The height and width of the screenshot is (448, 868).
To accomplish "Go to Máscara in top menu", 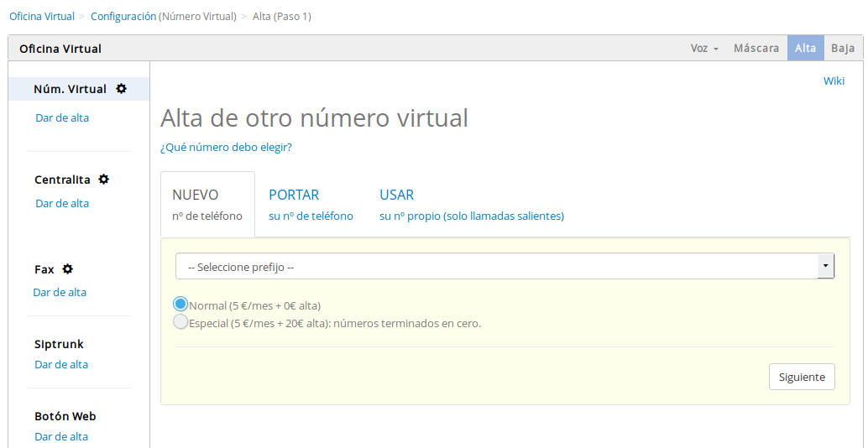I will point(756,49).
